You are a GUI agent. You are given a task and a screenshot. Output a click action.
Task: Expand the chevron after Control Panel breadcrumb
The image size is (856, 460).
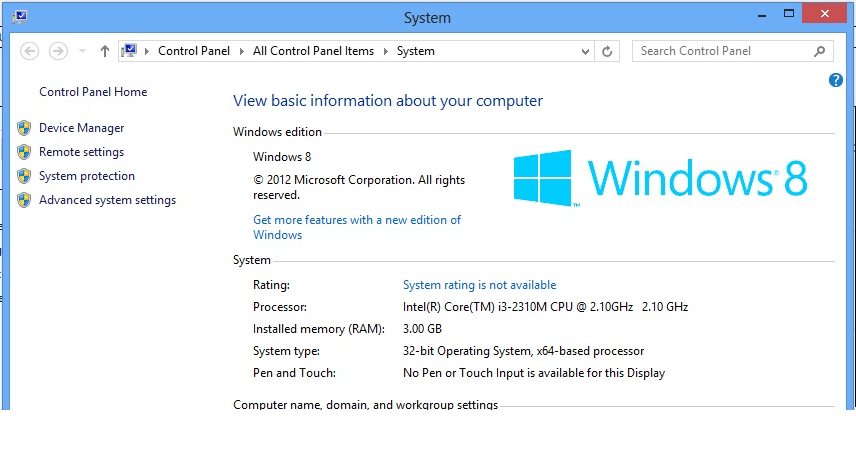(242, 51)
